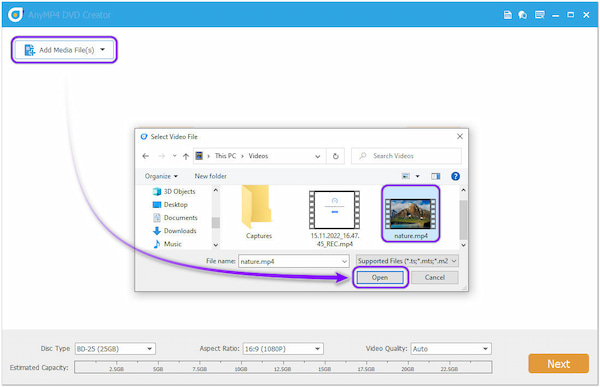Open the Organize menu

161,176
